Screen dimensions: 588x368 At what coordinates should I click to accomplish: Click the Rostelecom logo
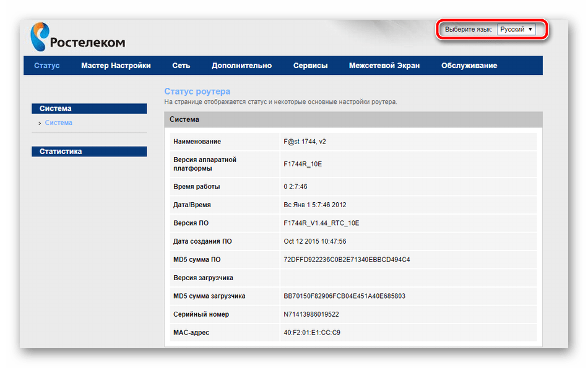[x=77, y=38]
